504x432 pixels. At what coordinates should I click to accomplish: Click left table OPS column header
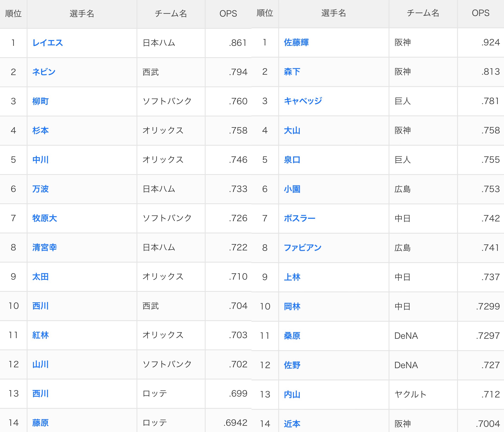tap(228, 14)
